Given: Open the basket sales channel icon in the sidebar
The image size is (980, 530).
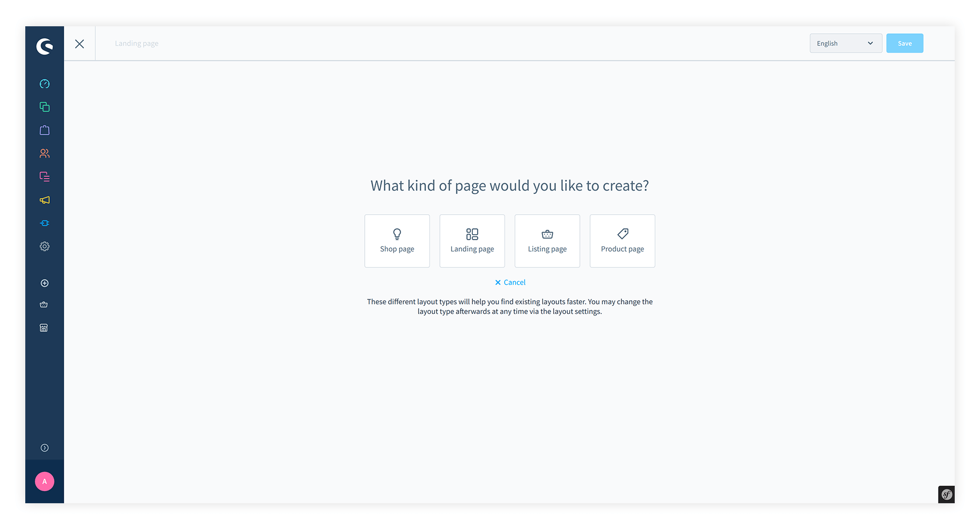Looking at the screenshot, I should point(44,305).
